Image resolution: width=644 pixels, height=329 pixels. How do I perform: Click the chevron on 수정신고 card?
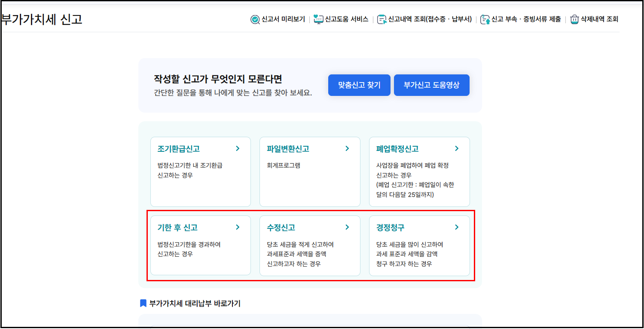pyautogui.click(x=347, y=228)
